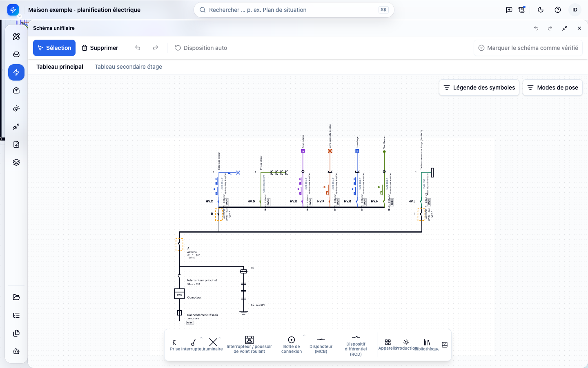Expand the Luminaire variants chevron
588x368 pixels.
(220, 338)
